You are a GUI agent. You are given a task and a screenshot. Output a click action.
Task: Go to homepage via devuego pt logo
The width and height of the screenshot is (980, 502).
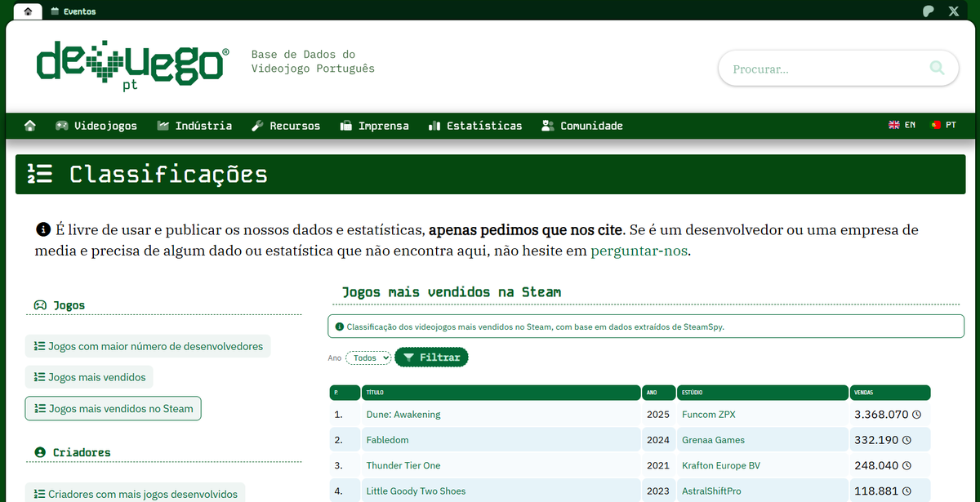click(132, 66)
